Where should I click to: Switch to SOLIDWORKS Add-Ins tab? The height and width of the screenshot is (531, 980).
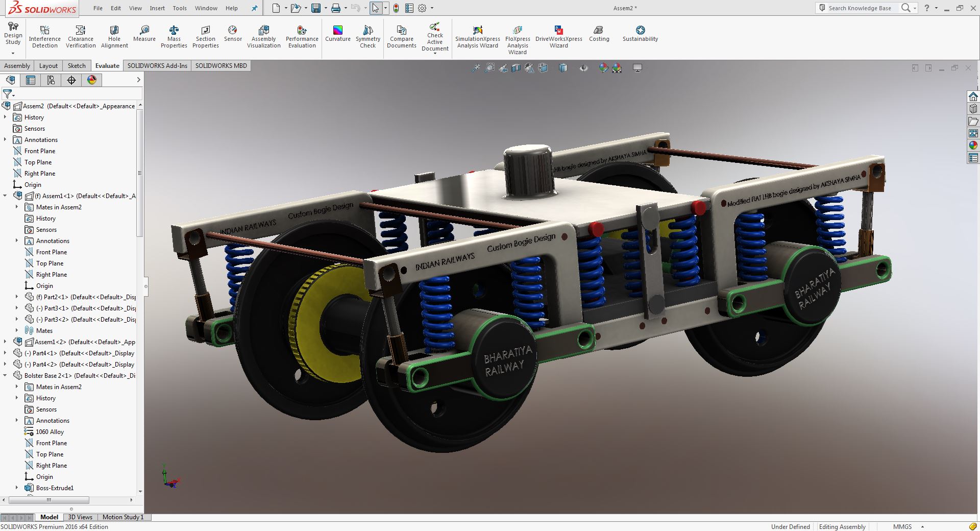(x=157, y=66)
